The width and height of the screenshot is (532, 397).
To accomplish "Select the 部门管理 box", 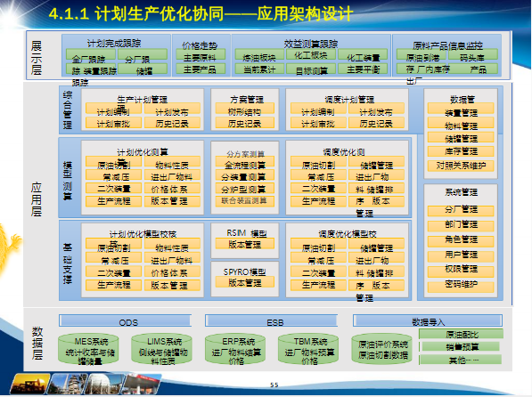I will (461, 226).
